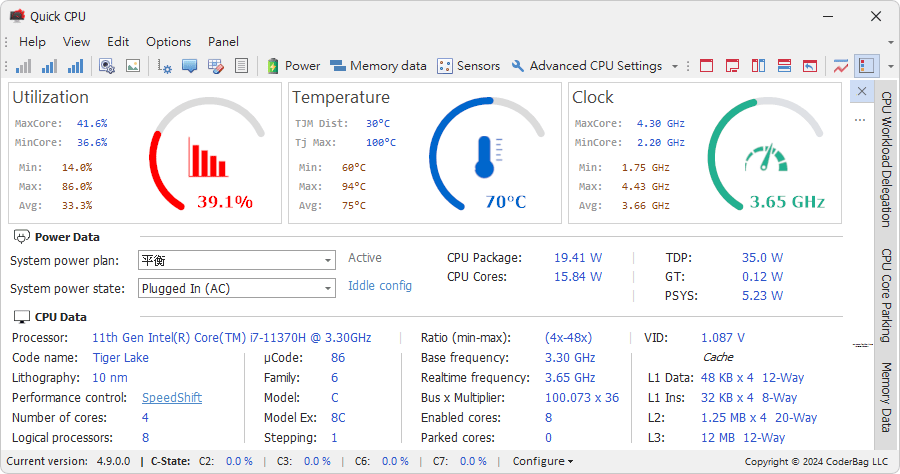Click the blue speech-bubble message icon
The height and width of the screenshot is (474, 900).
pos(189,66)
